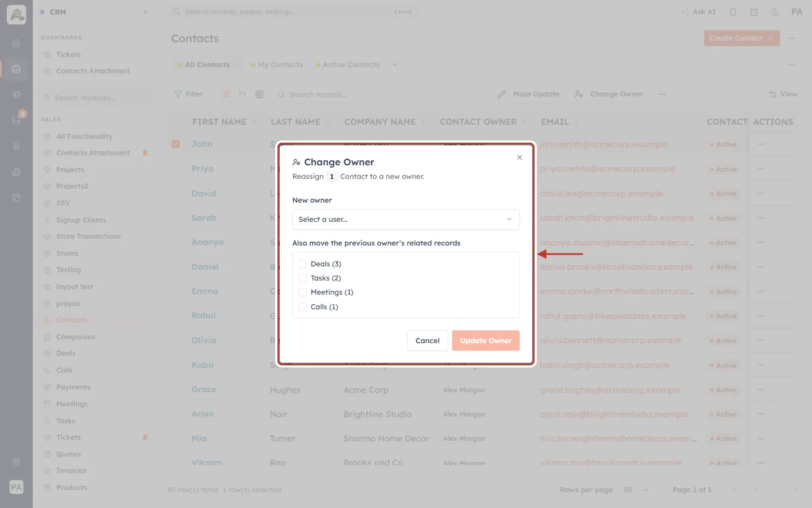This screenshot has height=508, width=812.
Task: Open the Ask AI assistant
Action: [699, 12]
